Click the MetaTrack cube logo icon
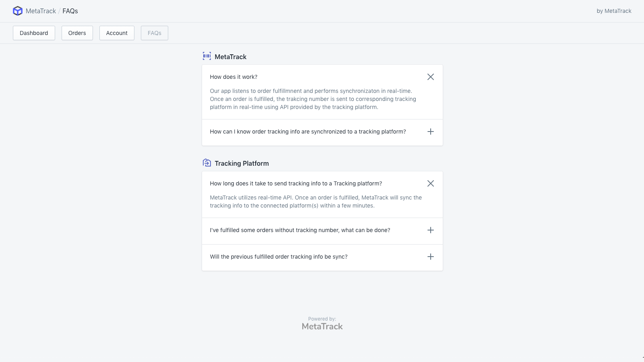The width and height of the screenshot is (644, 362). point(18,11)
